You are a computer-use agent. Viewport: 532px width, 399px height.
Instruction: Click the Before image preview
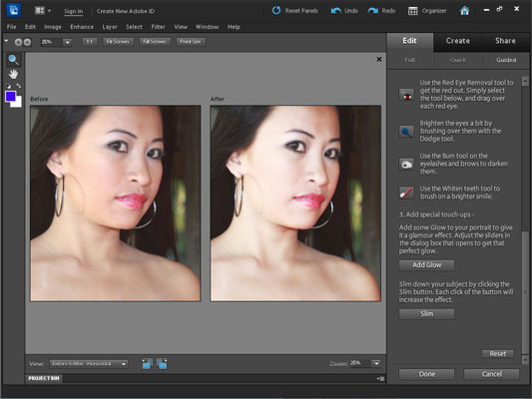116,203
